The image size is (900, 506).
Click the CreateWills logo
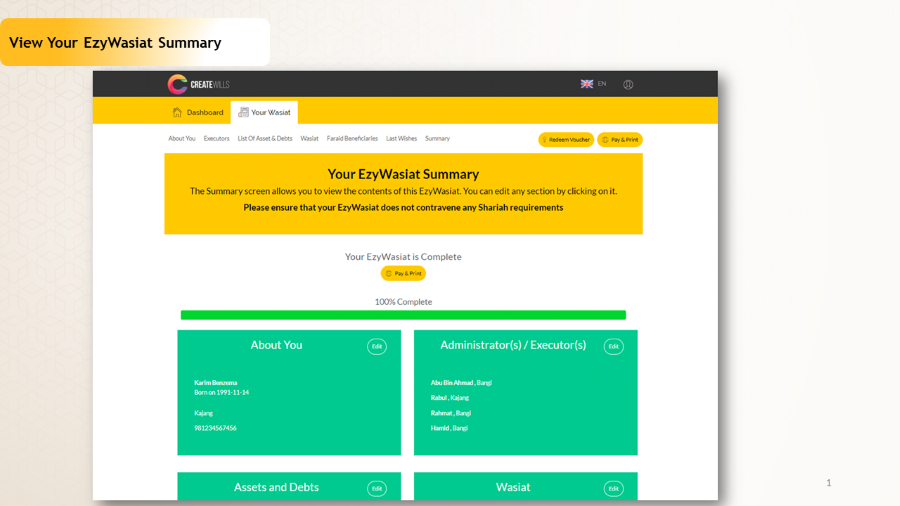click(199, 84)
